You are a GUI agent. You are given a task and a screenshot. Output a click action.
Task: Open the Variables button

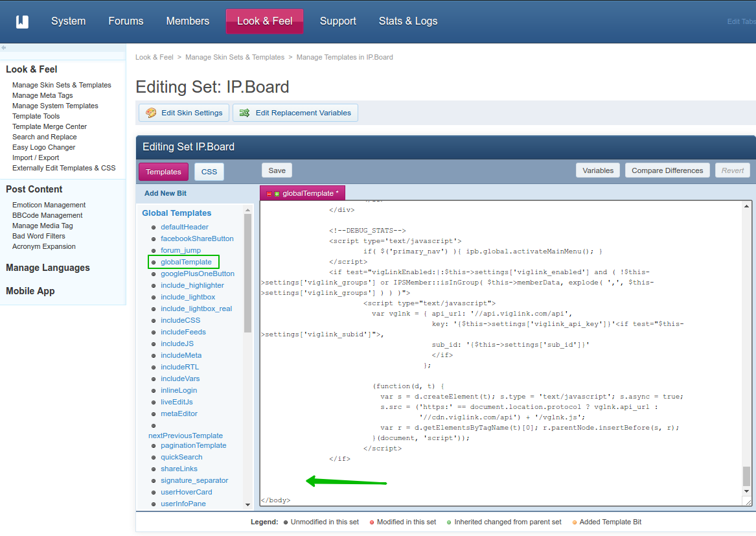pyautogui.click(x=598, y=170)
